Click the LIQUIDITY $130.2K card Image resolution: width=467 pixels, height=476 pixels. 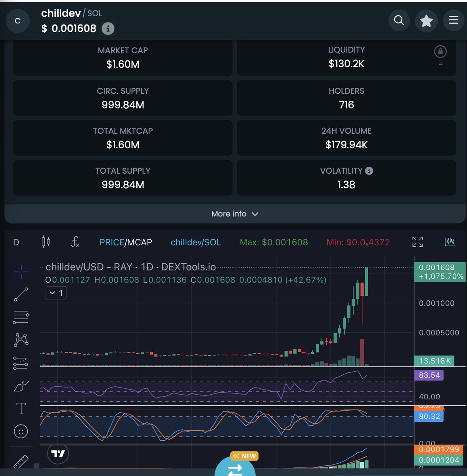(x=346, y=58)
